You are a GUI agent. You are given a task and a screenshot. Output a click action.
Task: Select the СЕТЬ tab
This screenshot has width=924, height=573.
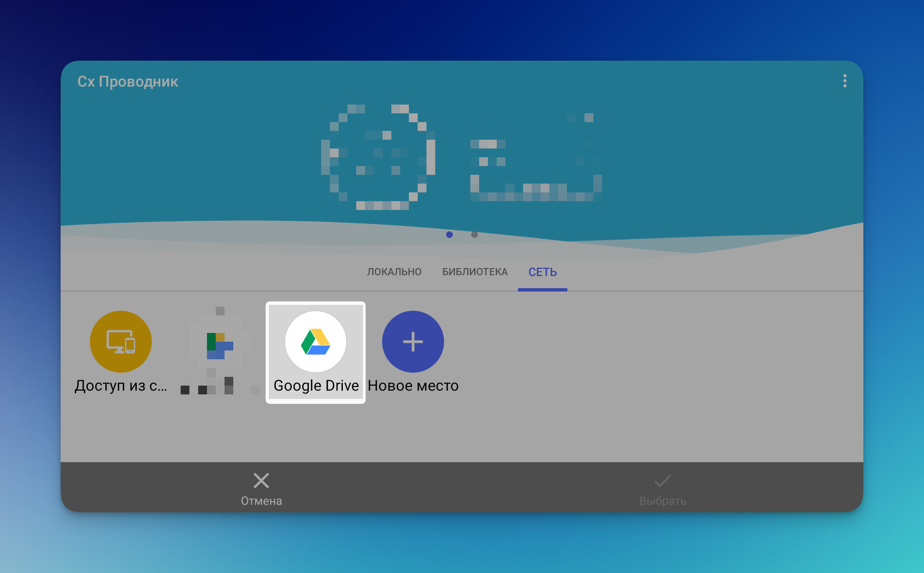(x=542, y=272)
